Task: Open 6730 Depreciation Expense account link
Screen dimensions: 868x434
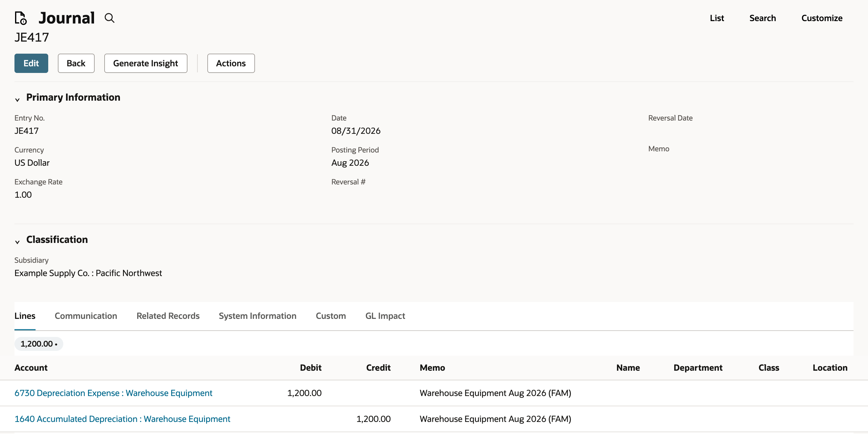Action: click(113, 393)
